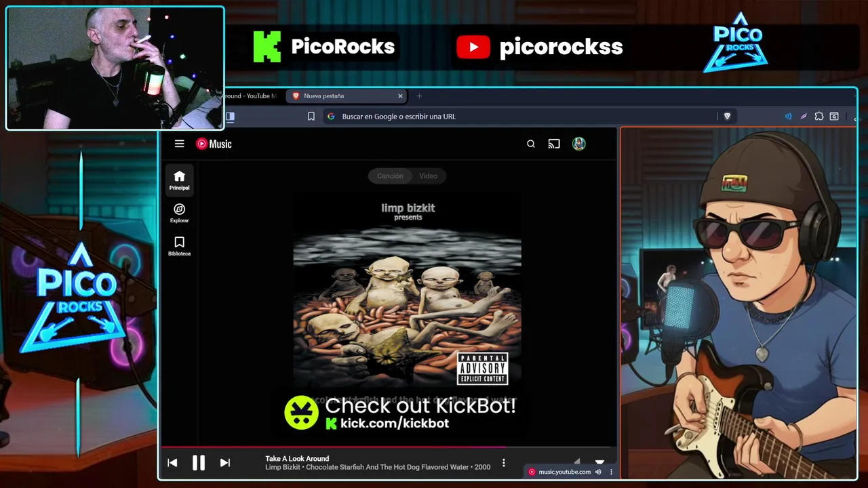Collapse the player page with down arrow

(599, 462)
